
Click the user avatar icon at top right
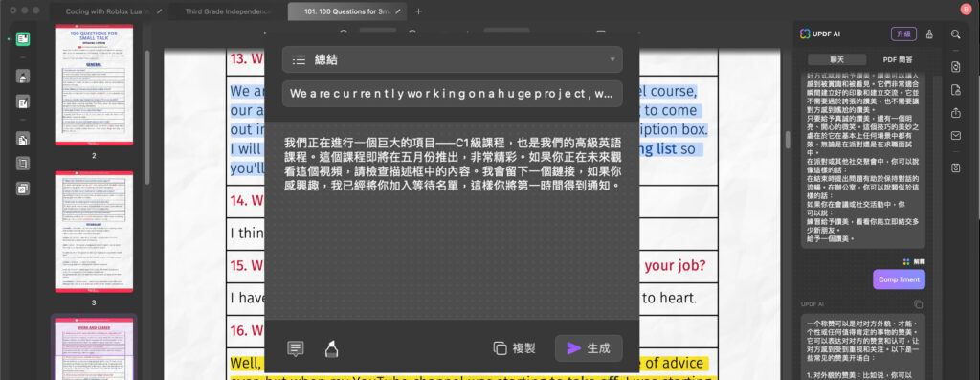click(x=966, y=10)
